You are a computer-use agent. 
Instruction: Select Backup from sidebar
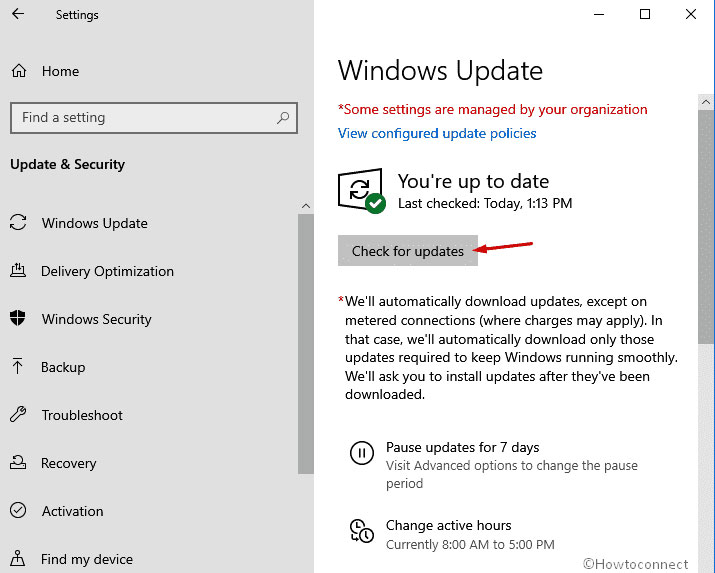[x=62, y=367]
